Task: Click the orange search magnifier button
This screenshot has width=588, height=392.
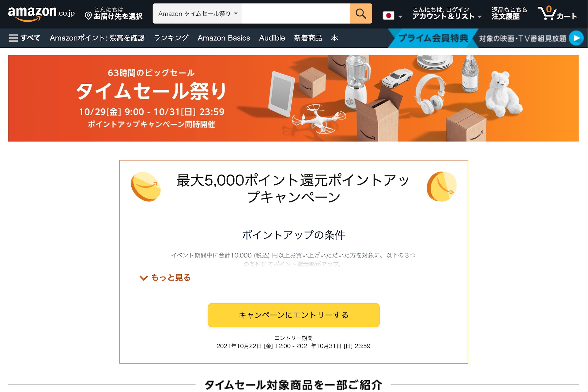Action: pos(361,13)
